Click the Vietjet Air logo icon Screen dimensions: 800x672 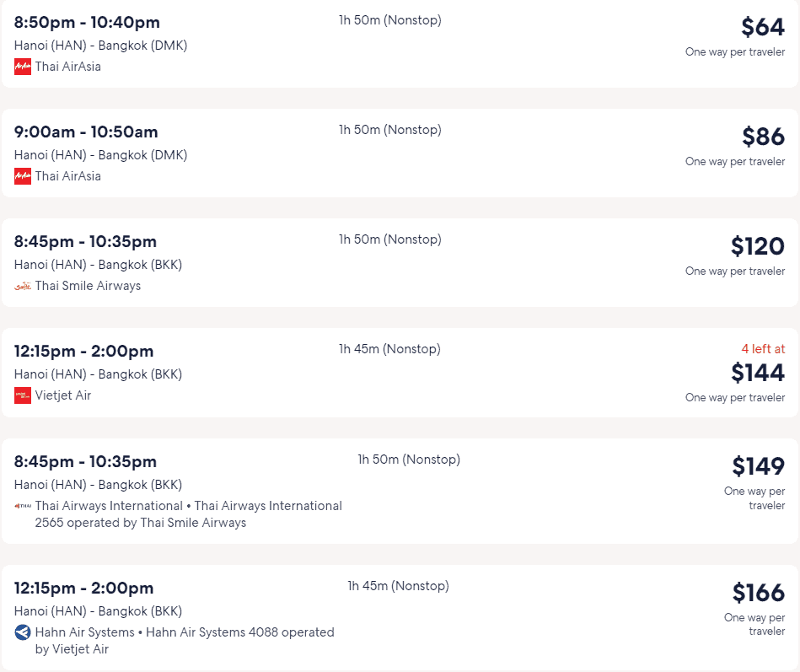(x=23, y=395)
